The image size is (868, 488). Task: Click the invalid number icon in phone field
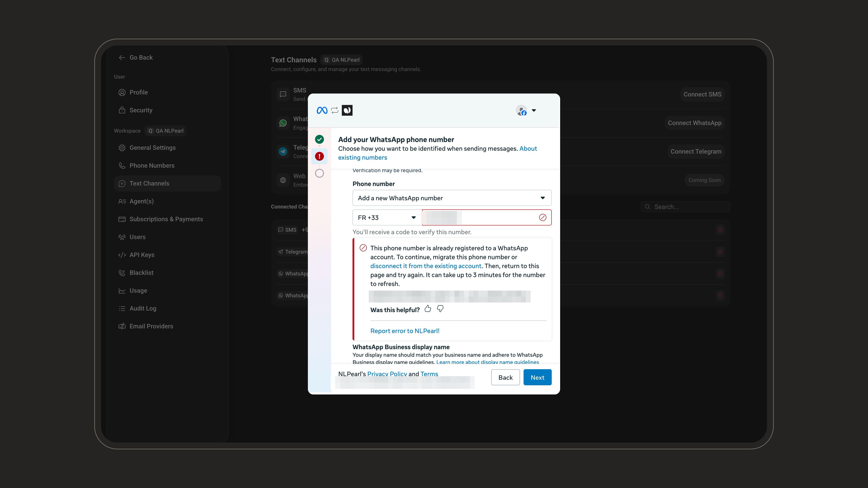click(x=542, y=218)
